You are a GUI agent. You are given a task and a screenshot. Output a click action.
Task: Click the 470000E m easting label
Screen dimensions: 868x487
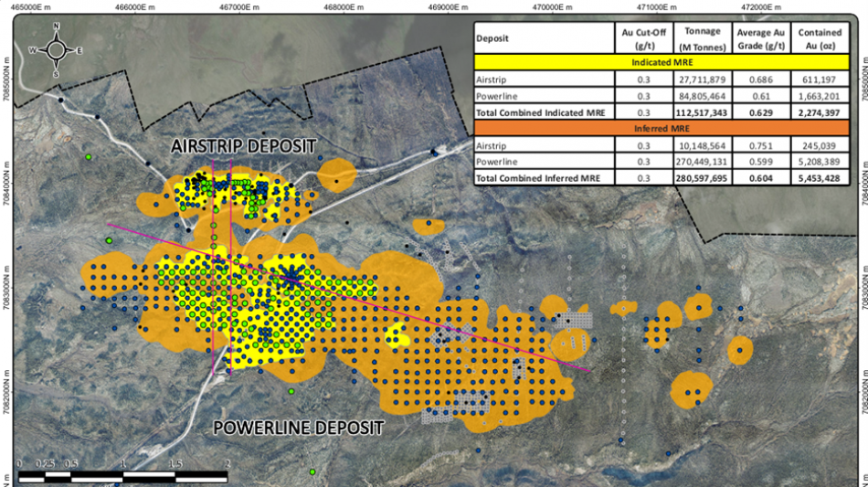point(553,7)
